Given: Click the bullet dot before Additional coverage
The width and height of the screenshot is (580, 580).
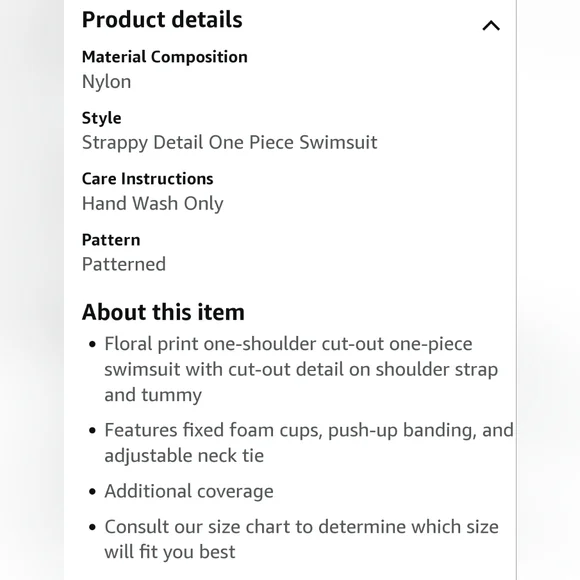Looking at the screenshot, I should click(x=92, y=492).
